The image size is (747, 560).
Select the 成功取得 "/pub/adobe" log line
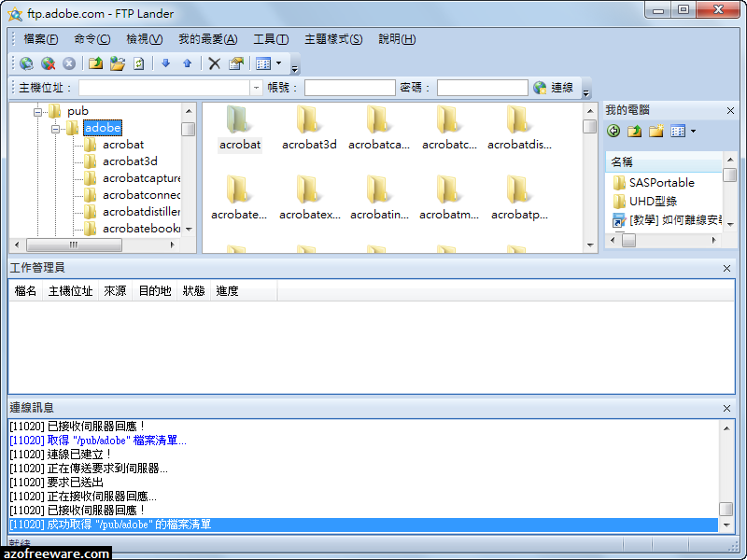pos(363,525)
